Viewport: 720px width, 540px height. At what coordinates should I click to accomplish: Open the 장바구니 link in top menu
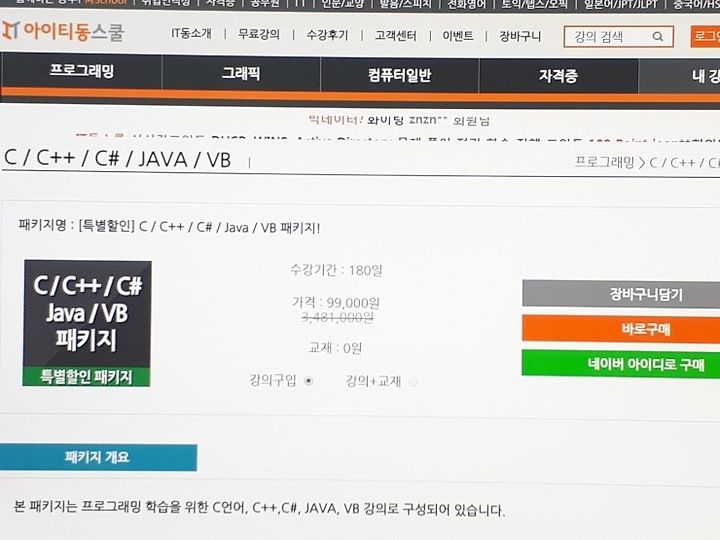click(x=520, y=36)
